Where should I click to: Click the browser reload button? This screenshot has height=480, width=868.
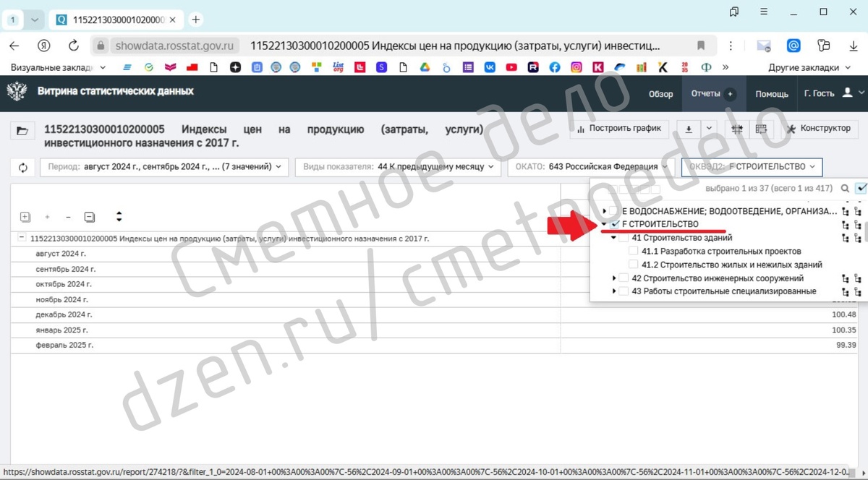pos(73,46)
